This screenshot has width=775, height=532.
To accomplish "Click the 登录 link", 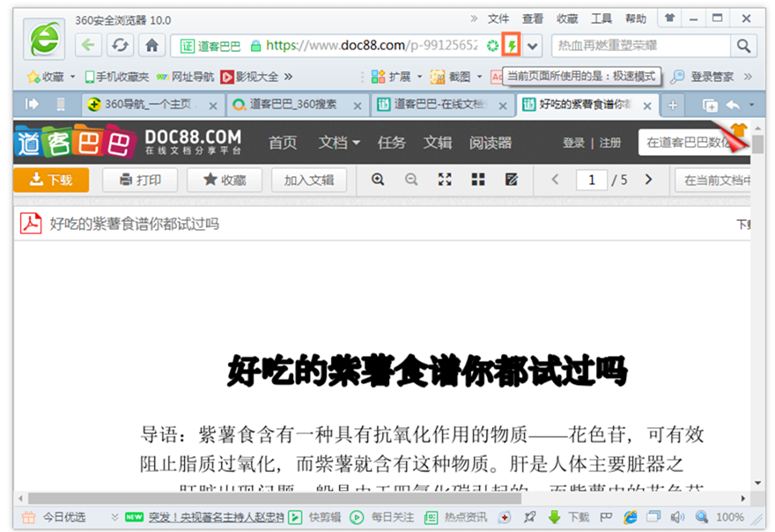I will tap(573, 143).
